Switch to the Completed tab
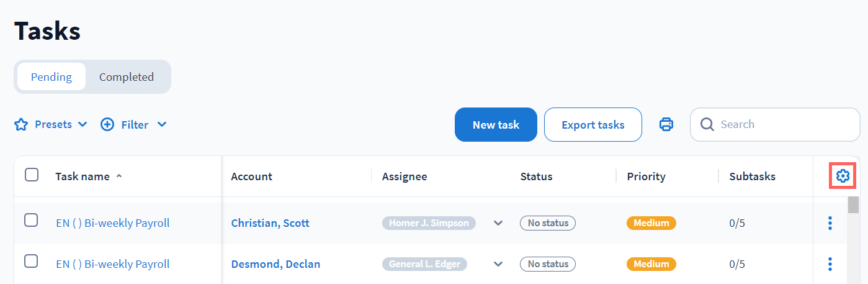The height and width of the screenshot is (284, 868). (x=127, y=77)
